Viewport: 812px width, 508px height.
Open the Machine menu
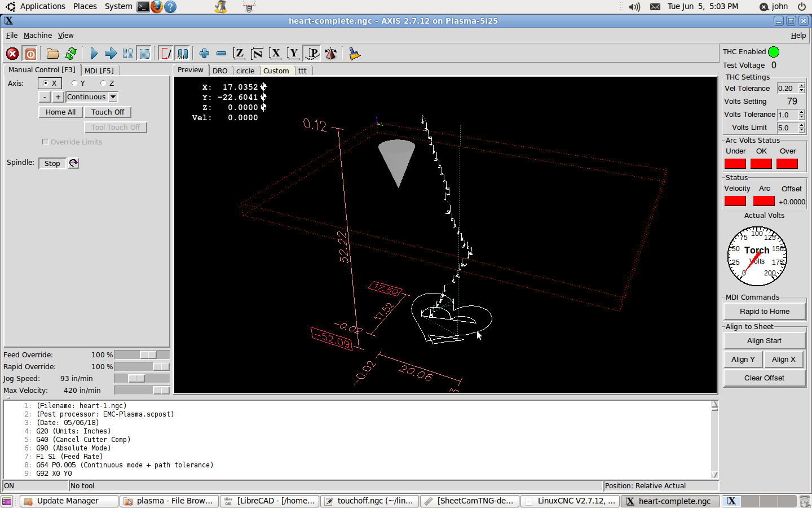coord(38,35)
